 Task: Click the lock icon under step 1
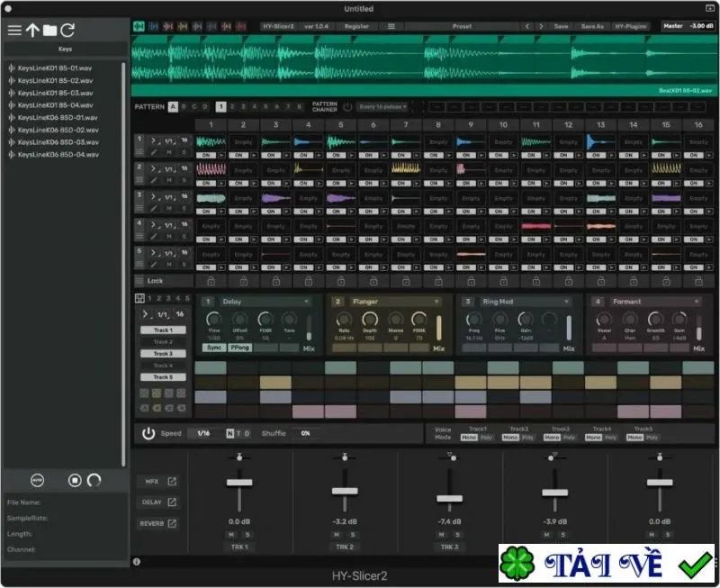(x=211, y=281)
